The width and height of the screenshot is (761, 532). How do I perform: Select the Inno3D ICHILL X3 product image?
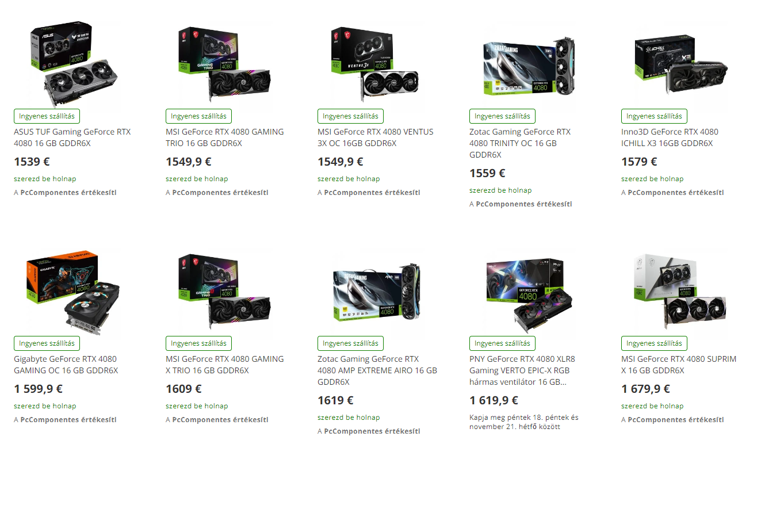tap(681, 64)
